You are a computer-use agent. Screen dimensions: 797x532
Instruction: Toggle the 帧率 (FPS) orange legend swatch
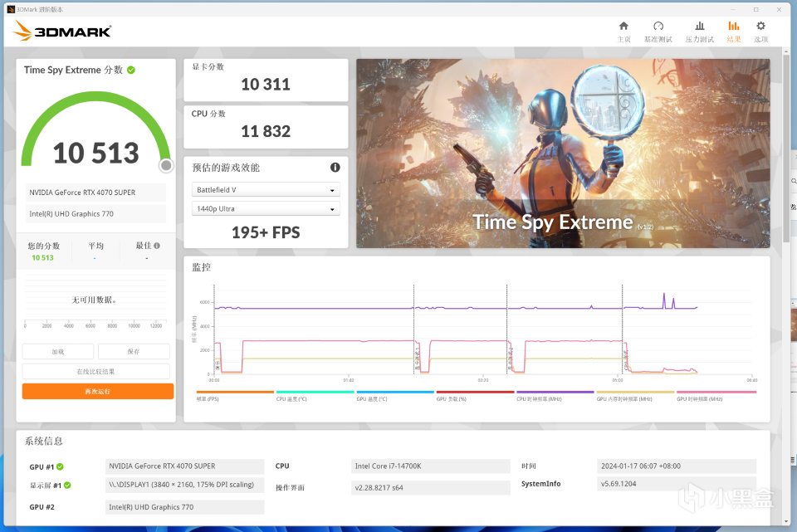click(x=235, y=392)
